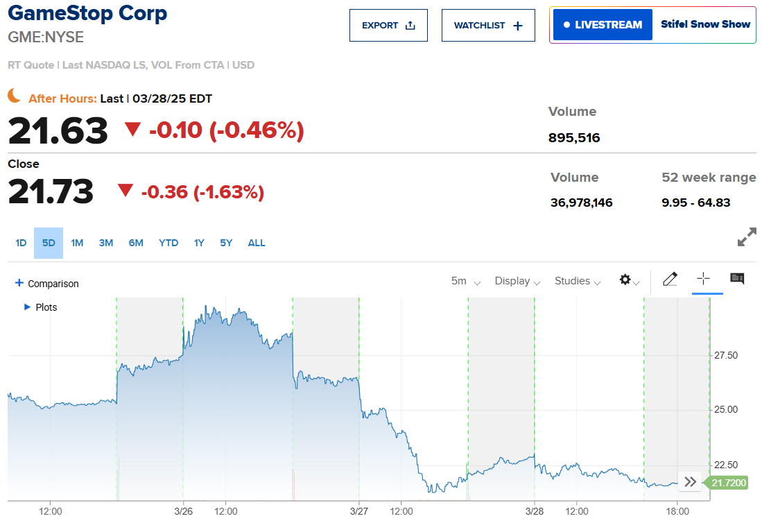
Task: Select the YTD time range
Action: pyautogui.click(x=168, y=243)
